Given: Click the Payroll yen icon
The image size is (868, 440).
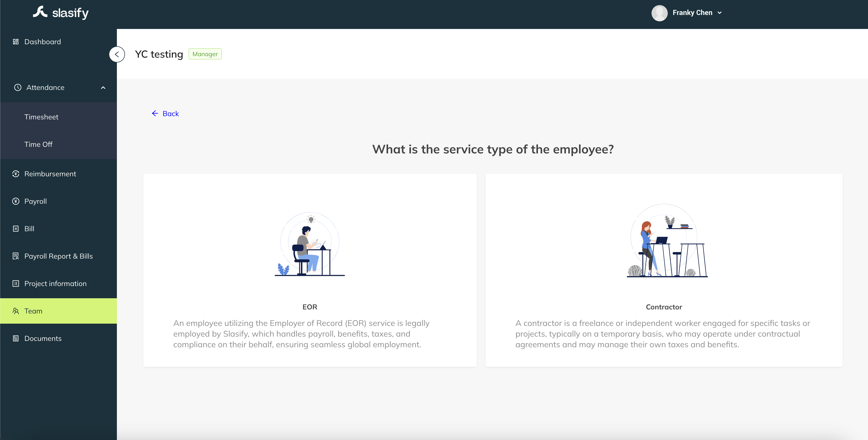Looking at the screenshot, I should (x=15, y=201).
